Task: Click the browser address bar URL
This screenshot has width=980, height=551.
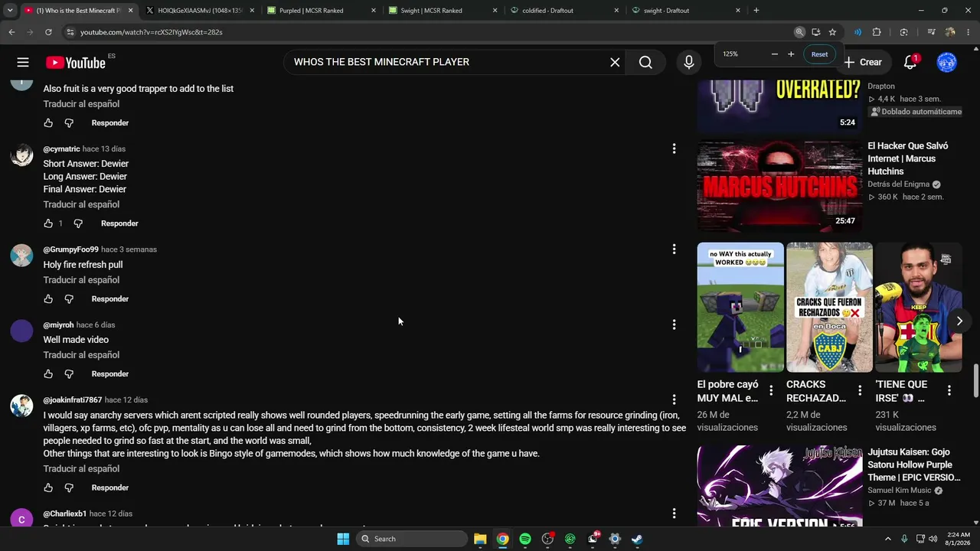Action: point(151,32)
